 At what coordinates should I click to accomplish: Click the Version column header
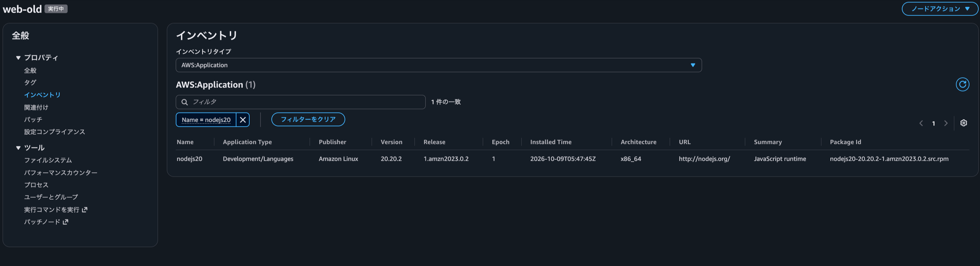(x=391, y=142)
